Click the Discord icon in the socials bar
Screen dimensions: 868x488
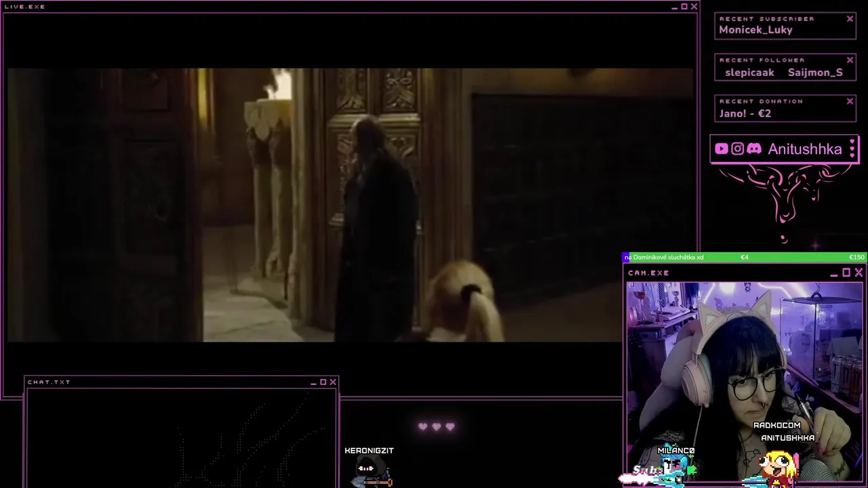click(754, 149)
